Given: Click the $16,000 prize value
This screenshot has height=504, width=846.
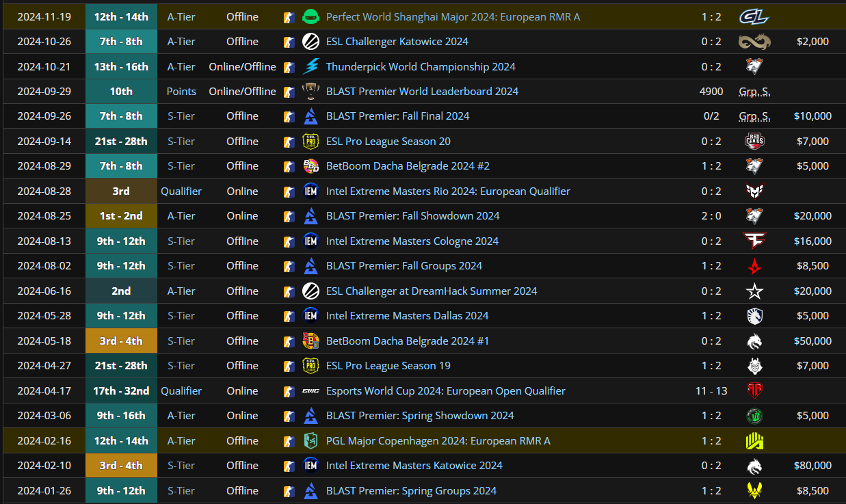Looking at the screenshot, I should [x=812, y=241].
